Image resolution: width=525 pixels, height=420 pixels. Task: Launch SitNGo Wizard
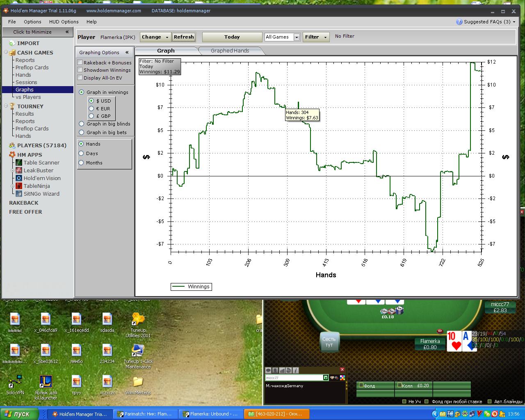tap(37, 194)
